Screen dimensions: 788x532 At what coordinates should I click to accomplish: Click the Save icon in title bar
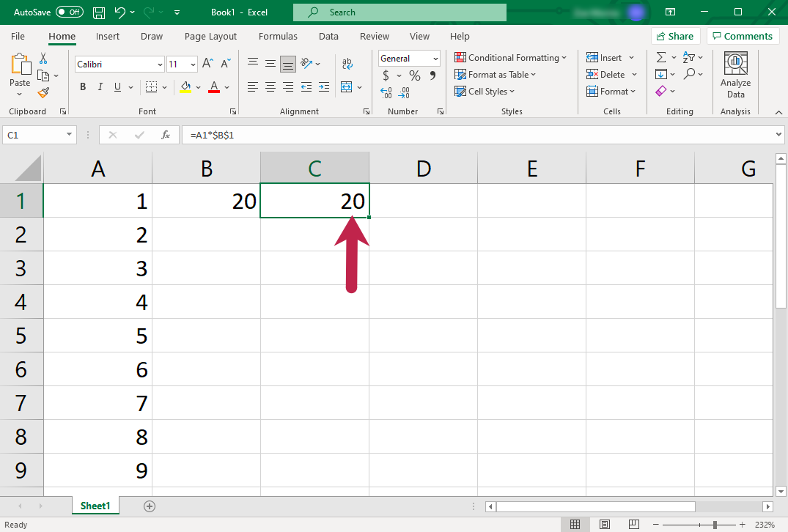(99, 12)
